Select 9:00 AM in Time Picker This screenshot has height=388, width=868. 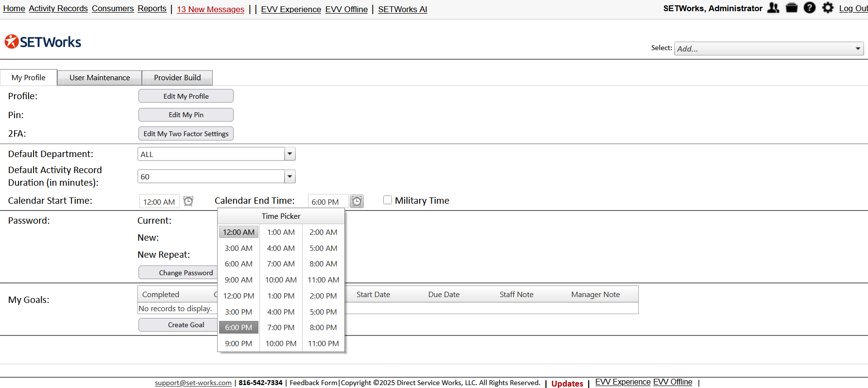pyautogui.click(x=238, y=280)
